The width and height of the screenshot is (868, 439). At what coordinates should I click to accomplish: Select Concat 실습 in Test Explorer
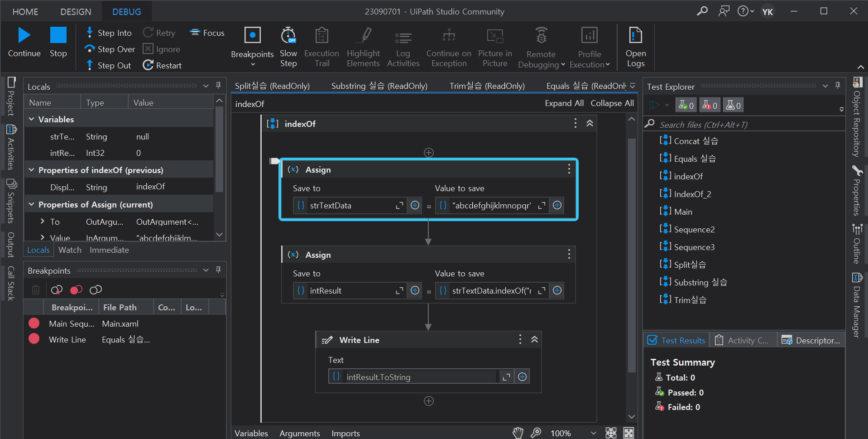coord(695,141)
